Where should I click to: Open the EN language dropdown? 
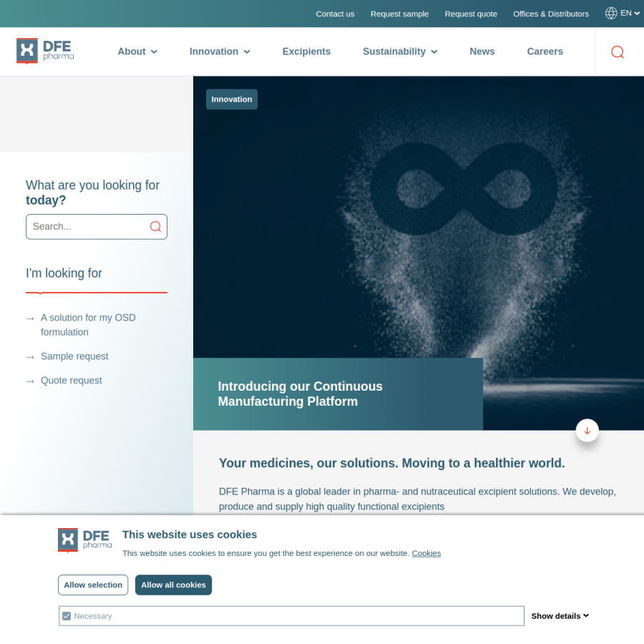pyautogui.click(x=630, y=13)
